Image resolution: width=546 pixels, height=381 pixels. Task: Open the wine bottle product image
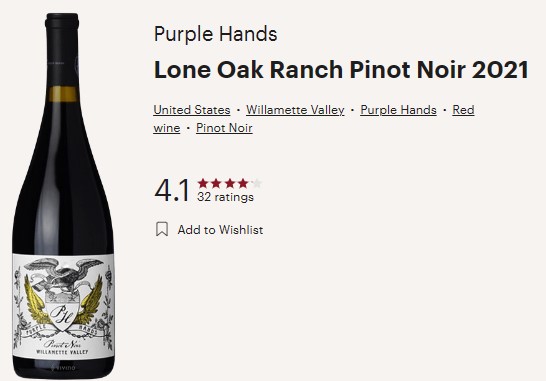click(63, 196)
